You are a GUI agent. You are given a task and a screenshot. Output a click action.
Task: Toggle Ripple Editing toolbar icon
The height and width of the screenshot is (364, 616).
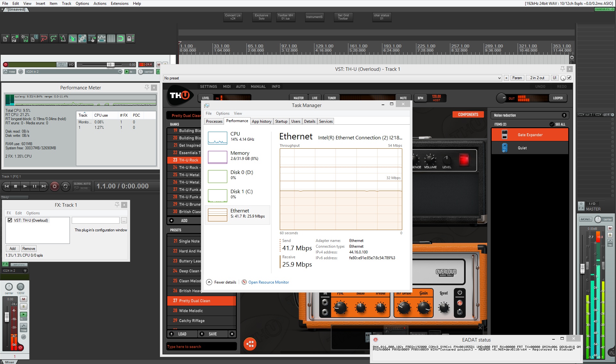coord(92,39)
